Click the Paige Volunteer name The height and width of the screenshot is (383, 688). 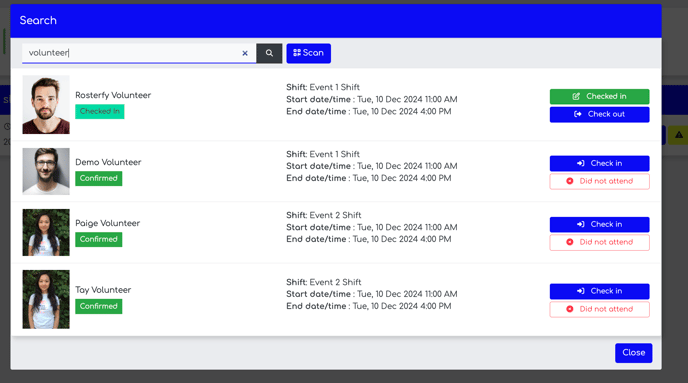coord(108,223)
